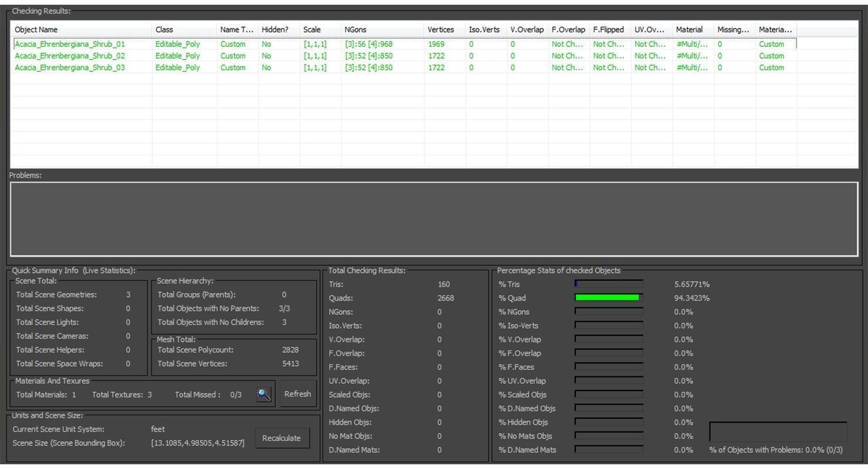
Task: Click NGons value [3]:56 [4]:968
Action: tap(368, 44)
